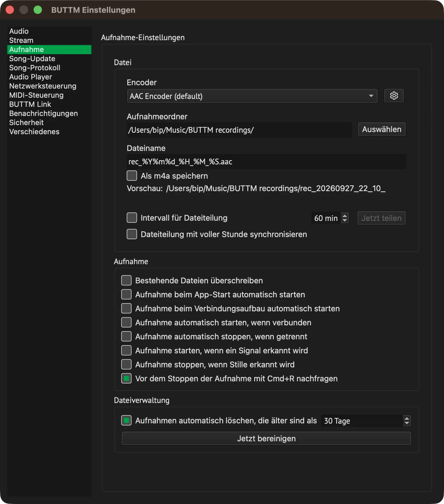Screen dimensions: 444x504
Task: Click the Vorschau file path text
Action: tap(276, 188)
